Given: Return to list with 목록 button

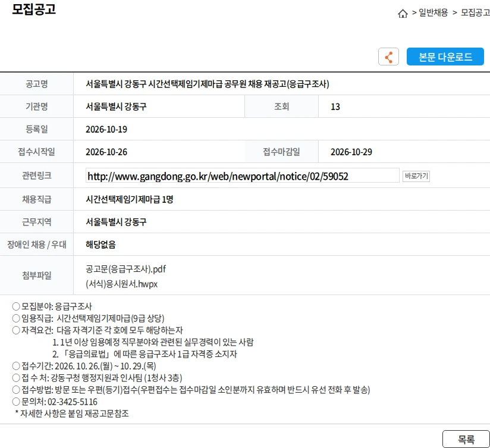Looking at the screenshot, I should tap(466, 439).
